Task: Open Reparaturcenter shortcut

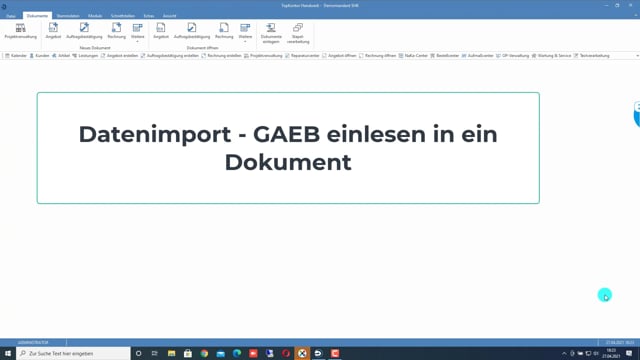Action: coord(302,56)
